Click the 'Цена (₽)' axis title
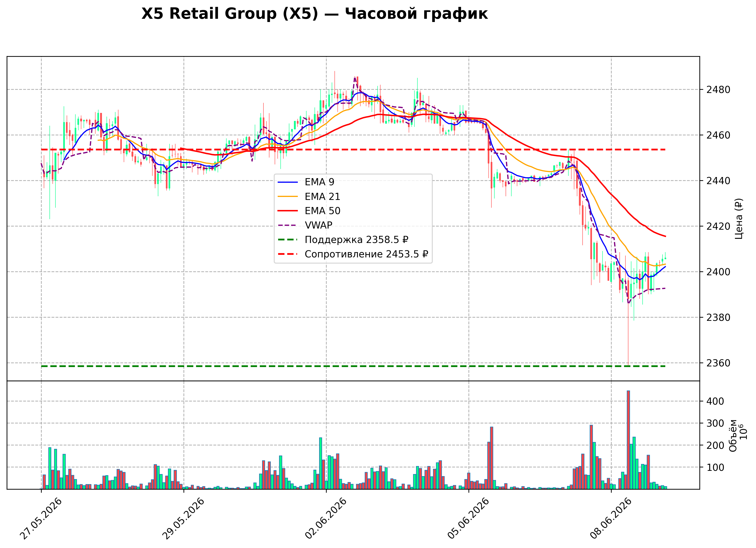756x548 pixels. (x=739, y=218)
